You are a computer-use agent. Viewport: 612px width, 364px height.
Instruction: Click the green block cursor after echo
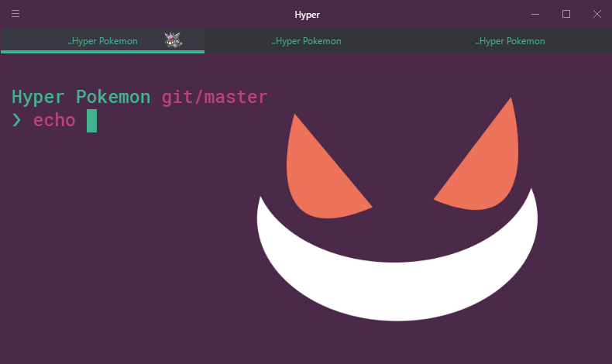91,121
